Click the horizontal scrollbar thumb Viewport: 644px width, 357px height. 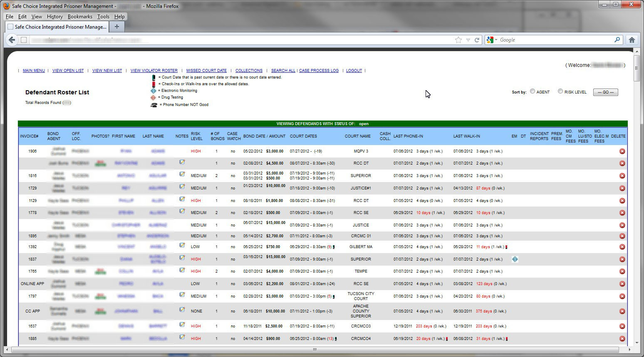pyautogui.click(x=315, y=350)
